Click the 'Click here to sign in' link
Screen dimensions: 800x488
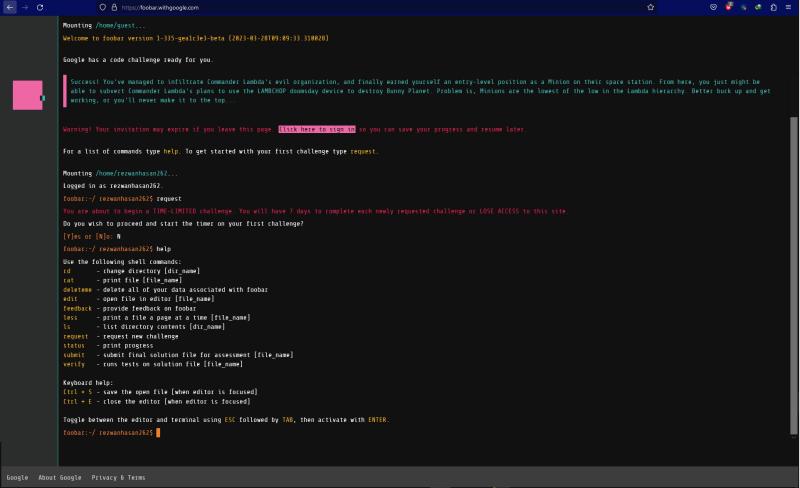(x=317, y=129)
